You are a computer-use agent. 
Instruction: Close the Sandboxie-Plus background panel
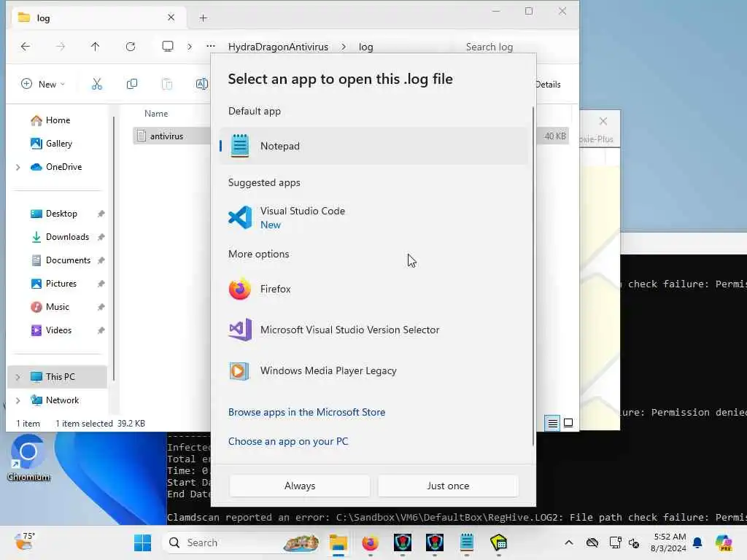click(x=603, y=121)
